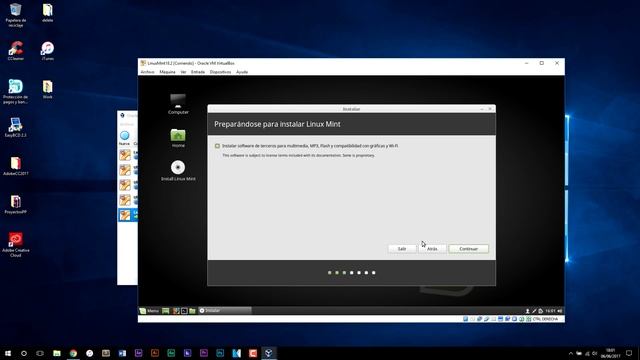Click the Salir button in installer

point(402,249)
